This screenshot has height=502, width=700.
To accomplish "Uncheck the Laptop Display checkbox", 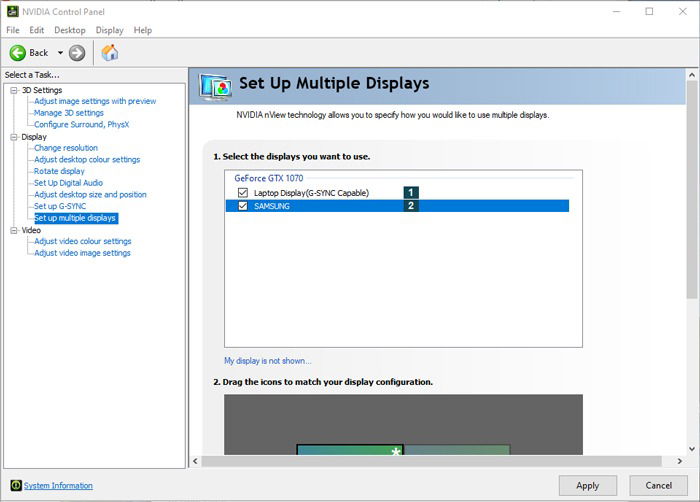I will tap(243, 192).
